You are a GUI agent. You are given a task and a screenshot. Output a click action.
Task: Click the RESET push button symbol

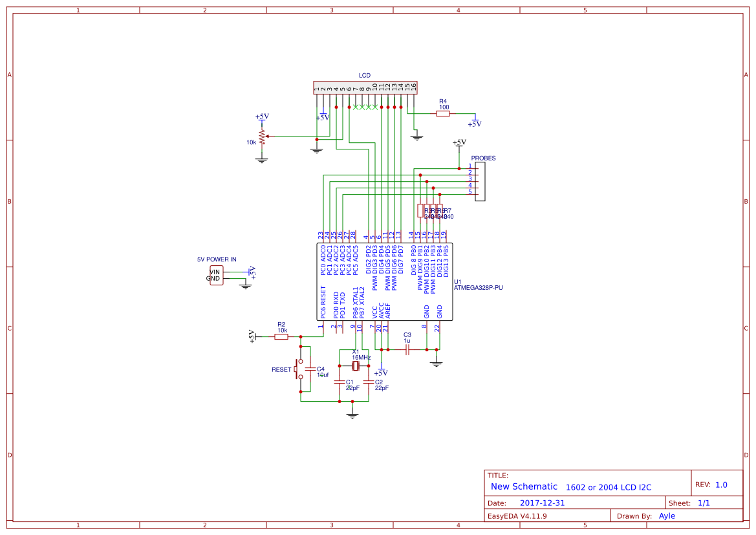[x=298, y=369]
